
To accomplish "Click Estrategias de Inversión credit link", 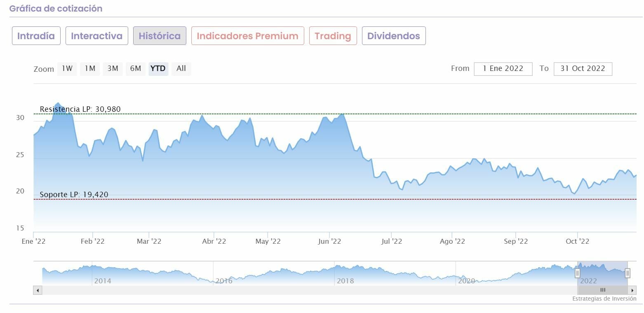I will click(604, 299).
